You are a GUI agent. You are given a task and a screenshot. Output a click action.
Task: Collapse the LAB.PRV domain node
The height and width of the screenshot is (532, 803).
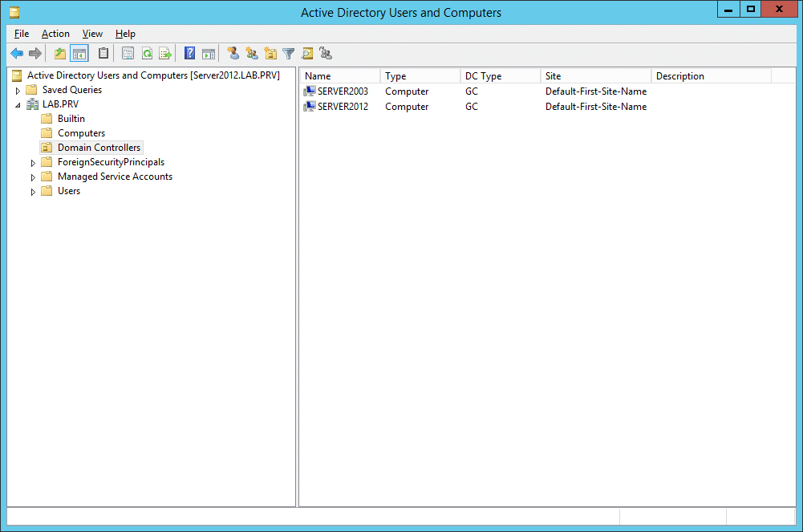pos(18,105)
